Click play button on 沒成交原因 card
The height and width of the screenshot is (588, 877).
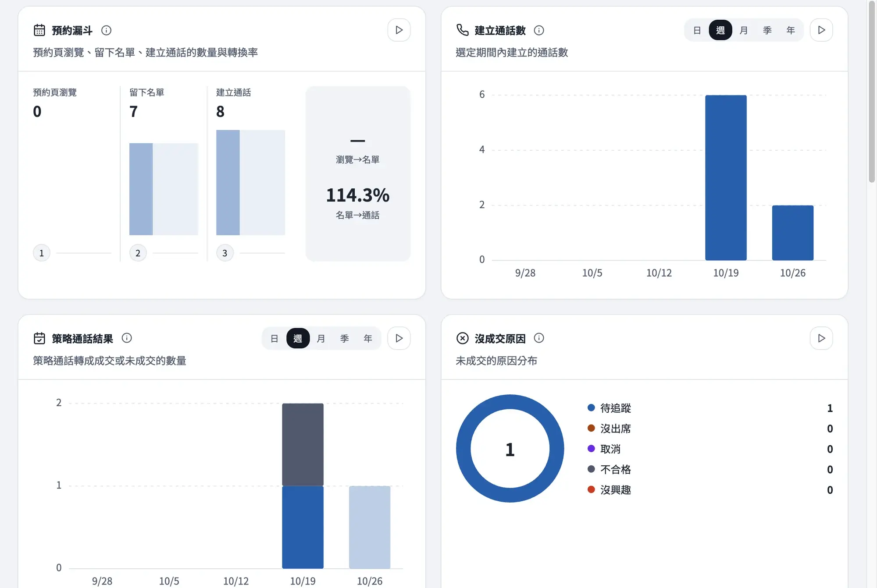tap(821, 338)
